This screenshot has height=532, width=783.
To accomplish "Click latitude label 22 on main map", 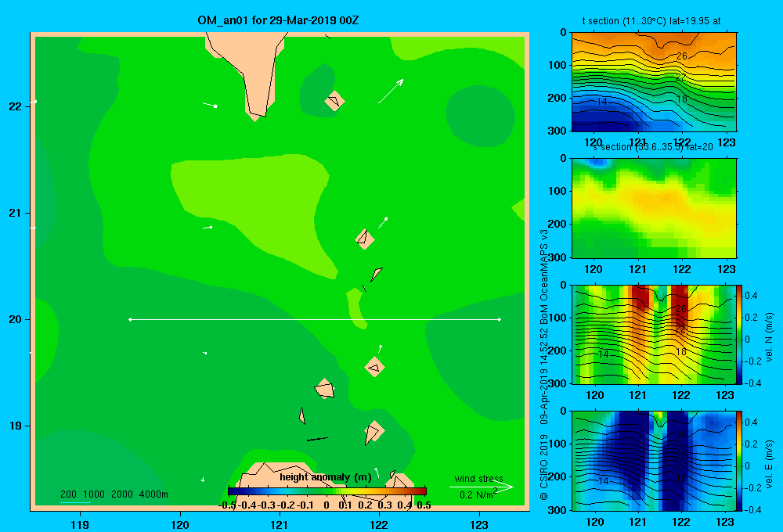I will [16, 106].
